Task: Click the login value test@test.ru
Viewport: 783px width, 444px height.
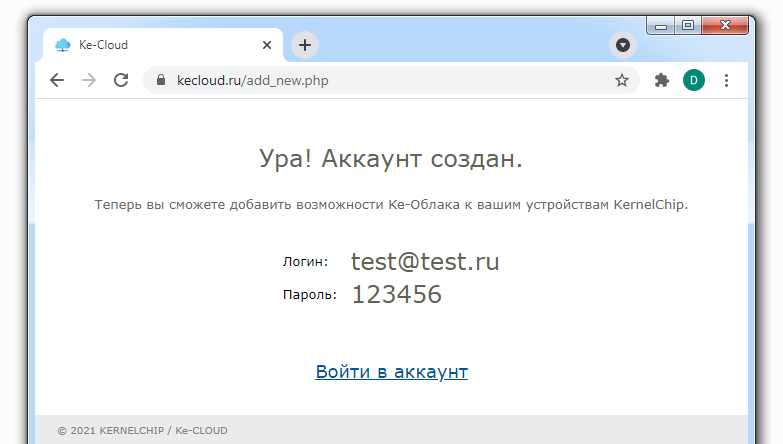Action: 425,262
